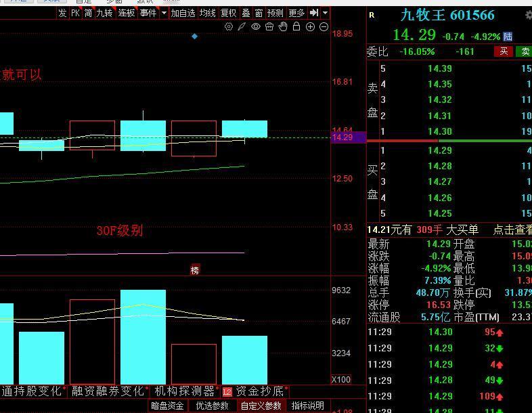The height and width of the screenshot is (413, 532).
Task: Click the 发 toolbar button
Action: (x=62, y=13)
